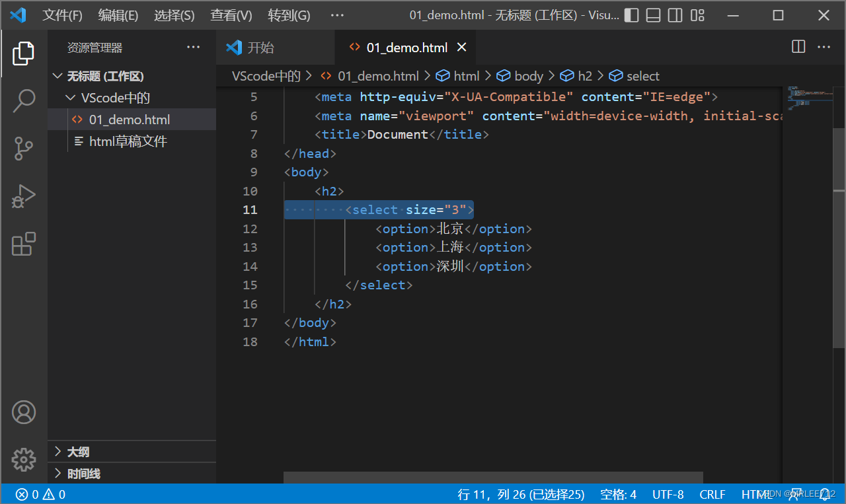Open the Search view in the activity bar
Image resolution: width=846 pixels, height=504 pixels.
[x=23, y=101]
